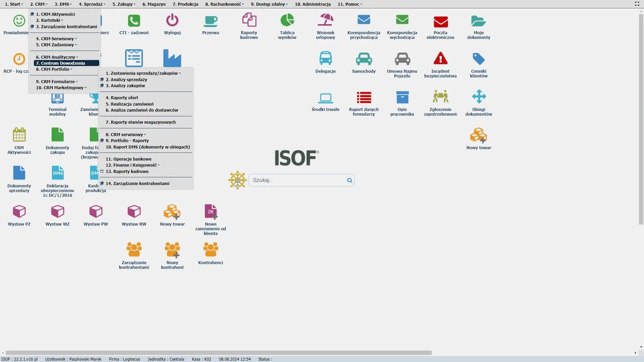Click the horizontal scrollbar at bottom
Viewport: 644px width, 362px height.
[218, 353]
